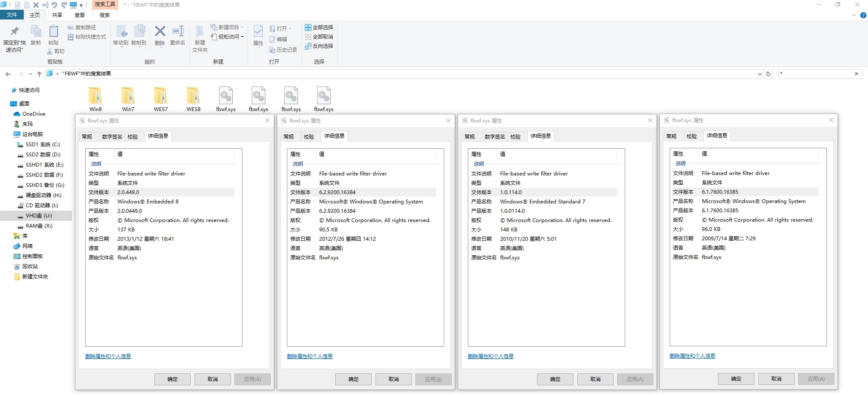The image size is (868, 395).
Task: Click 全部选择 select all
Action: (x=319, y=28)
